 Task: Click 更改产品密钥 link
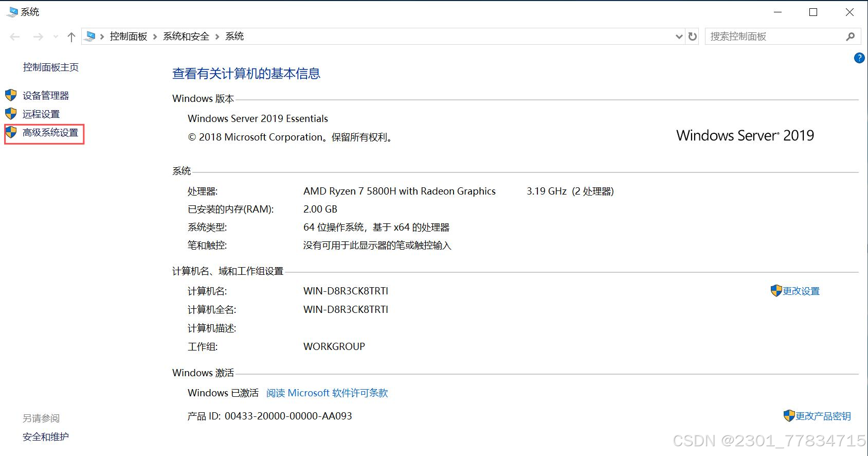[x=823, y=416]
